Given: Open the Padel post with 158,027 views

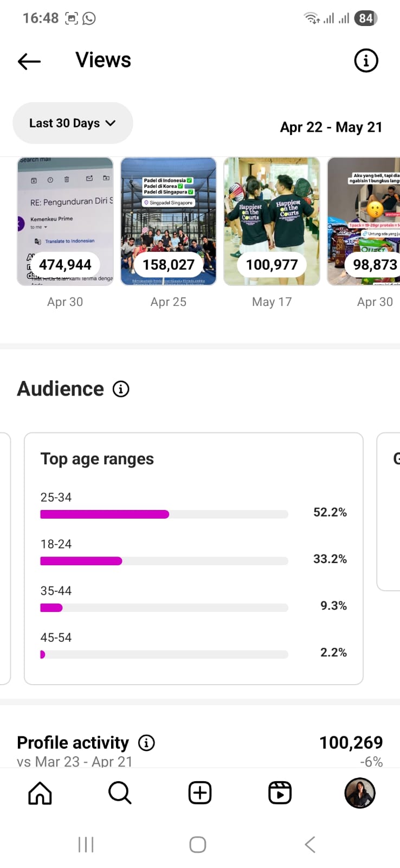Looking at the screenshot, I should pos(169,221).
